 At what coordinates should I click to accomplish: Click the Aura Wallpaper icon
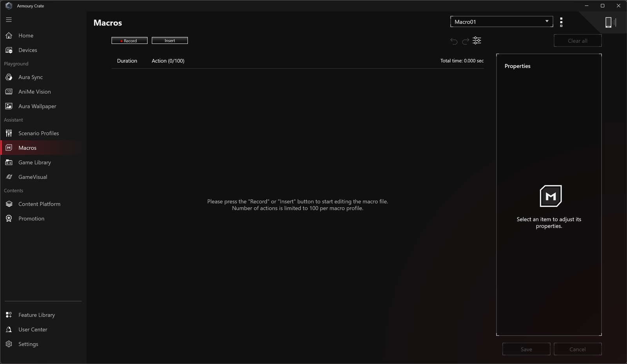pos(9,106)
